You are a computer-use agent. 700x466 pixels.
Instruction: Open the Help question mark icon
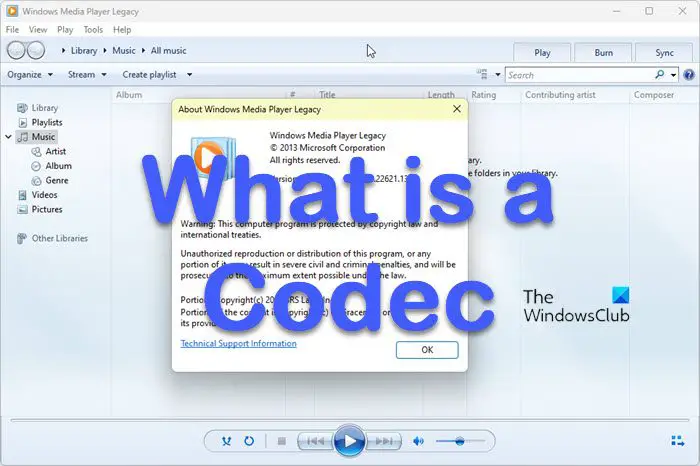[x=689, y=75]
